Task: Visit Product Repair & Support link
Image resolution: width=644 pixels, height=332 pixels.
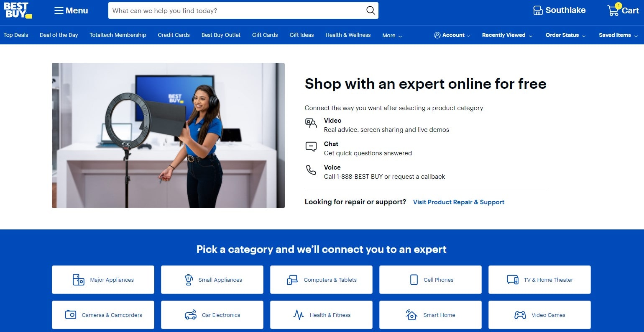Action: pos(458,202)
